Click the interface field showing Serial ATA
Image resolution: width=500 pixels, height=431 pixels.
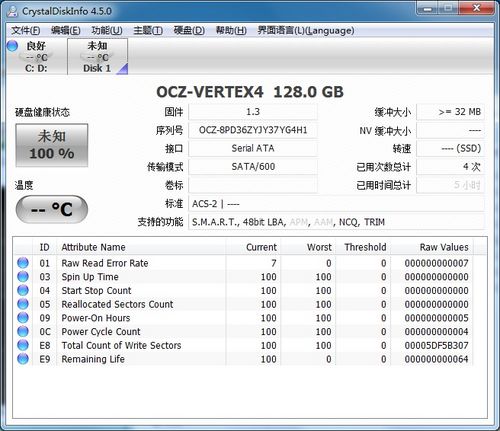click(x=253, y=148)
